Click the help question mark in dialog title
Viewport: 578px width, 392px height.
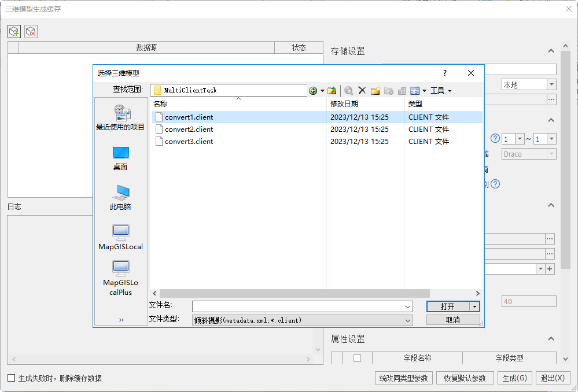[x=445, y=73]
